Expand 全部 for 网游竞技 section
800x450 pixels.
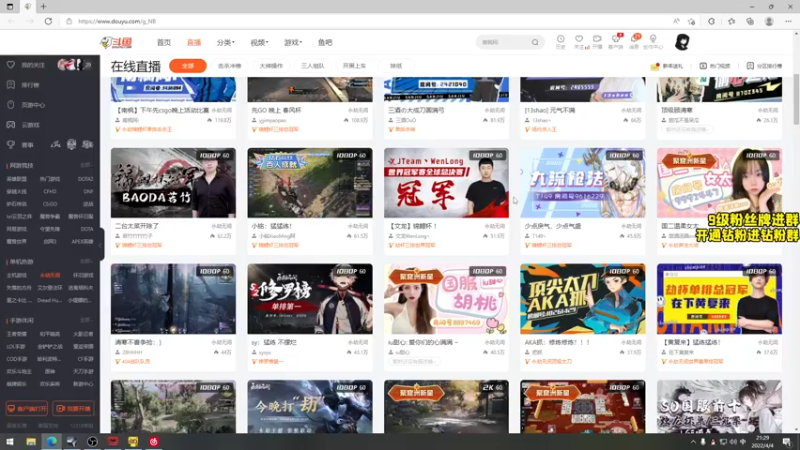pos(86,165)
